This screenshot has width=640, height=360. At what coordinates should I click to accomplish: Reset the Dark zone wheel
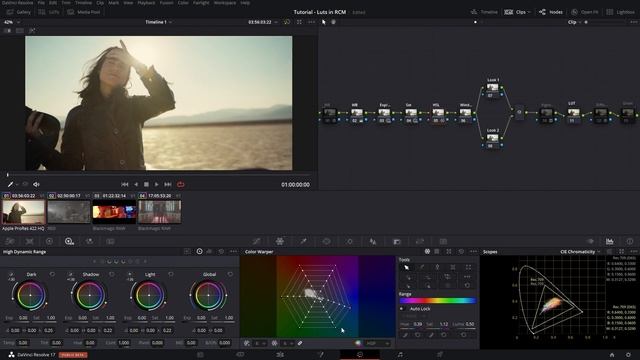[52, 274]
